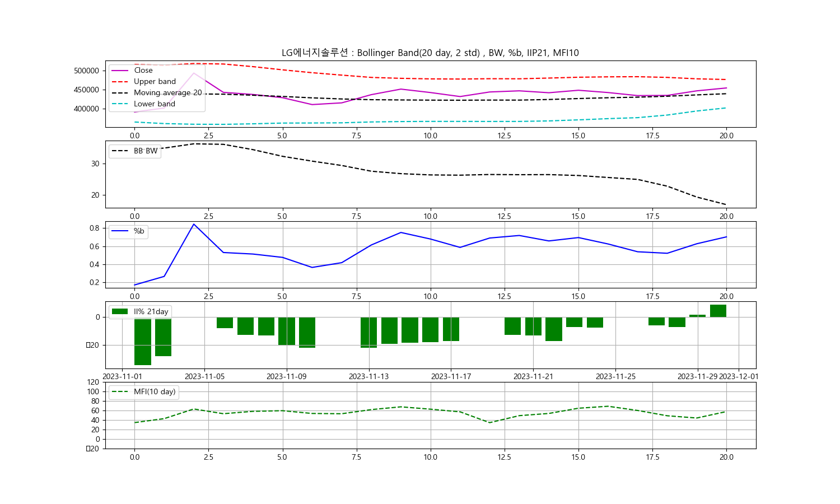
Task: Click the 10.0 x-axis tick under the price chart
Action: click(x=430, y=136)
